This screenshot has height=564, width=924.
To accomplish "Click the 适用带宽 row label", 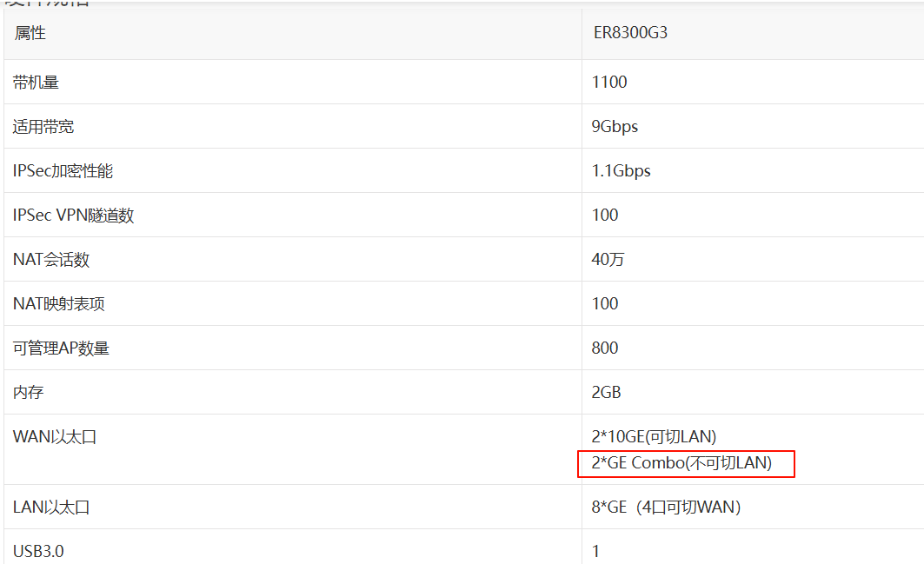I will point(43,127).
